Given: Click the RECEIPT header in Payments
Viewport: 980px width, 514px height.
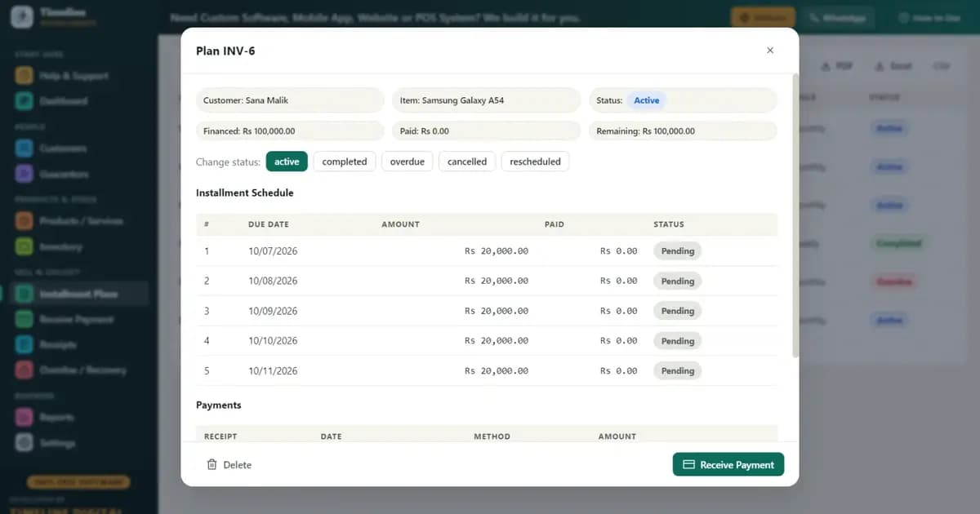Looking at the screenshot, I should coord(220,436).
